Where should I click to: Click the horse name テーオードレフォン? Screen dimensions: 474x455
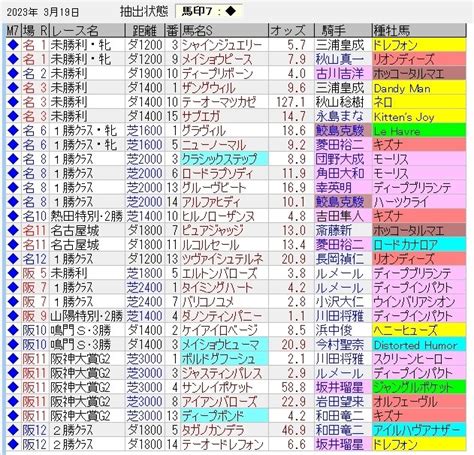[x=222, y=444]
